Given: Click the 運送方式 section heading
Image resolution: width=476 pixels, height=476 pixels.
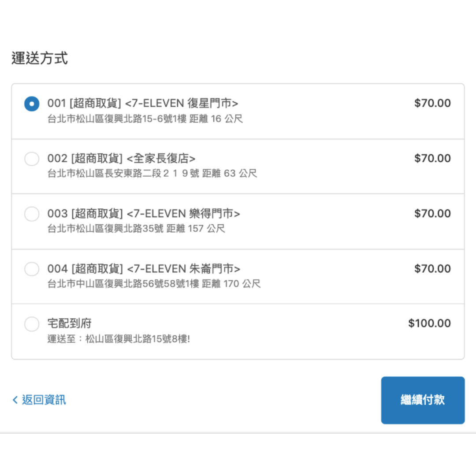Looking at the screenshot, I should pyautogui.click(x=40, y=58).
